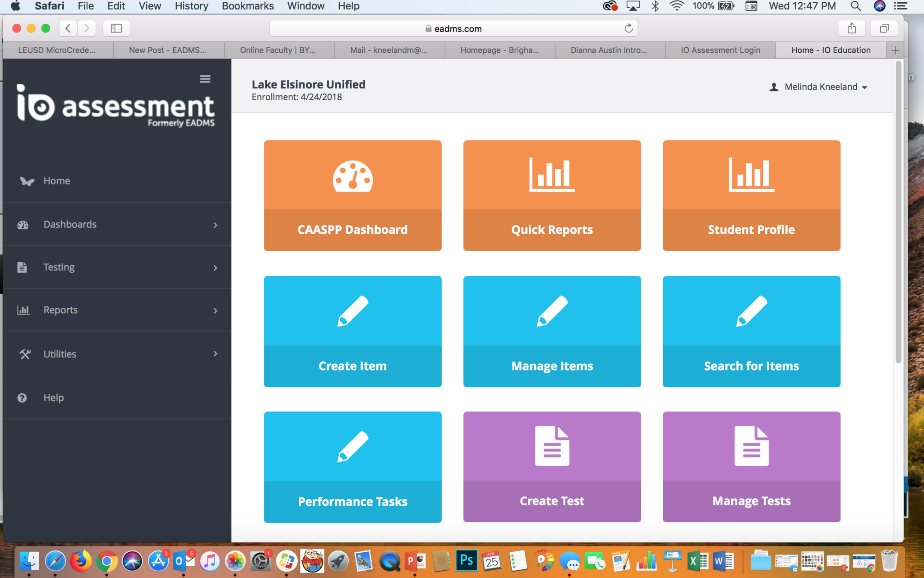Open Quick Reports bar chart tile
The height and width of the screenshot is (578, 924).
point(552,195)
